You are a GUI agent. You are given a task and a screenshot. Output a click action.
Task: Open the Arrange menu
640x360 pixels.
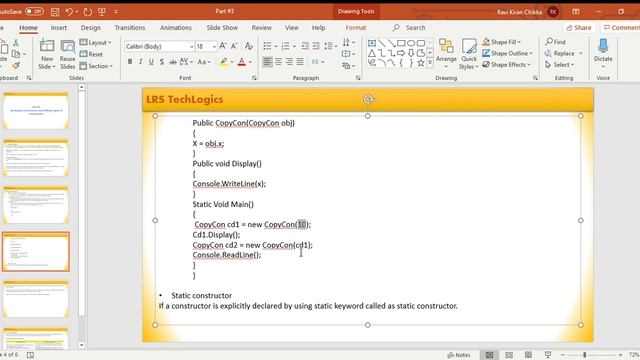[x=446, y=54]
